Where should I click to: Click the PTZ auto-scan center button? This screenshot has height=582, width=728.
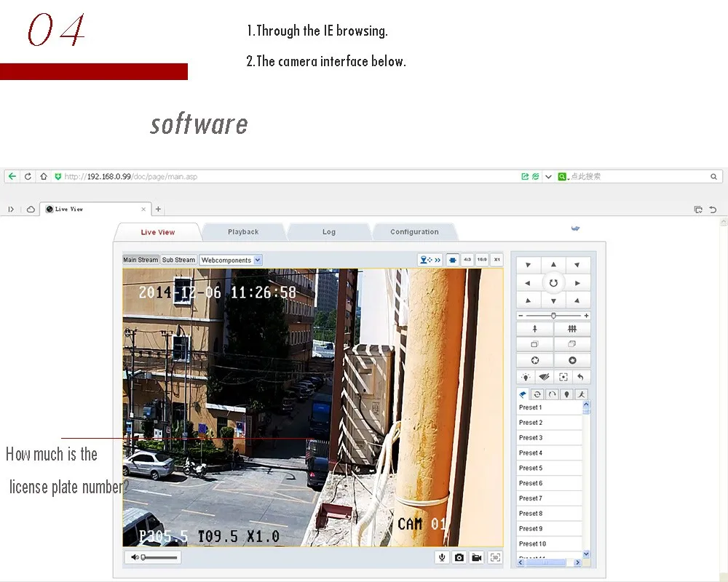pos(553,283)
